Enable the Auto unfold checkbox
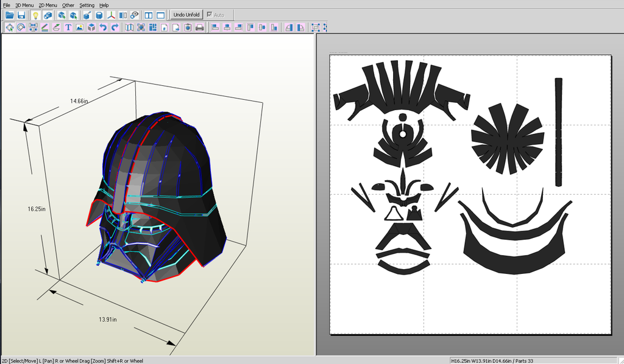 coord(210,15)
